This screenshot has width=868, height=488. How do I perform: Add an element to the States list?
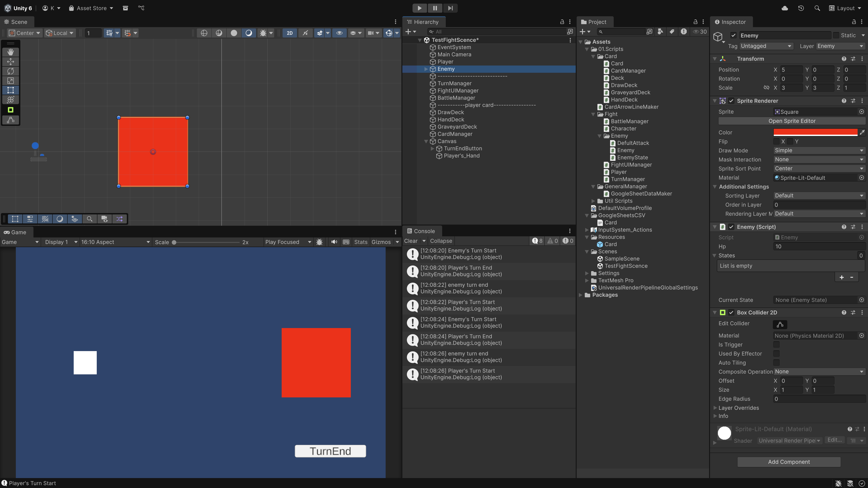point(841,277)
